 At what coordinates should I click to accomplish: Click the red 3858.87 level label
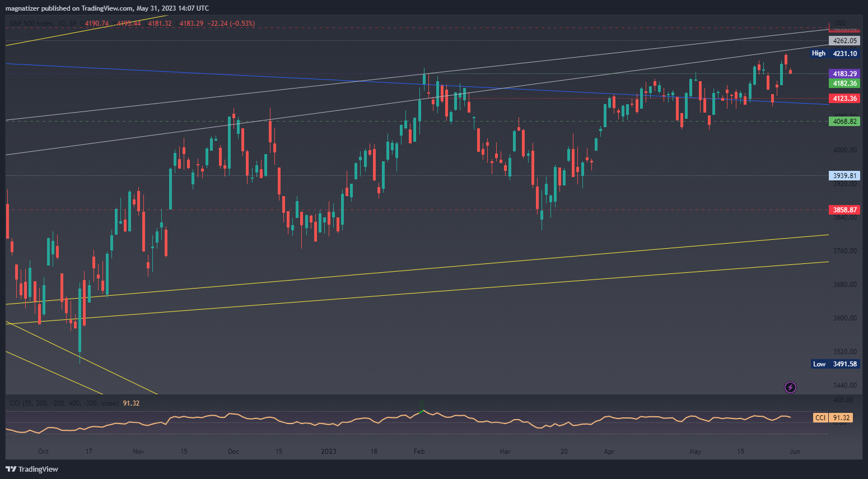[x=844, y=210]
